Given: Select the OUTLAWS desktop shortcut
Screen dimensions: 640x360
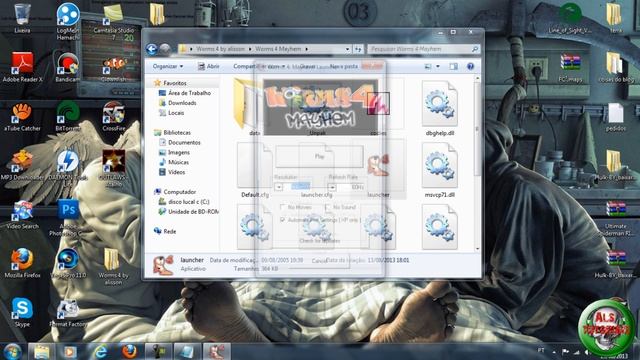Looking at the screenshot, I should click(113, 167).
